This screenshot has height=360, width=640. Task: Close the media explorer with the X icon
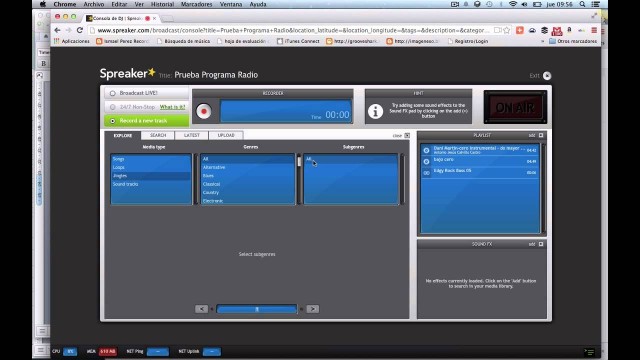click(407, 136)
